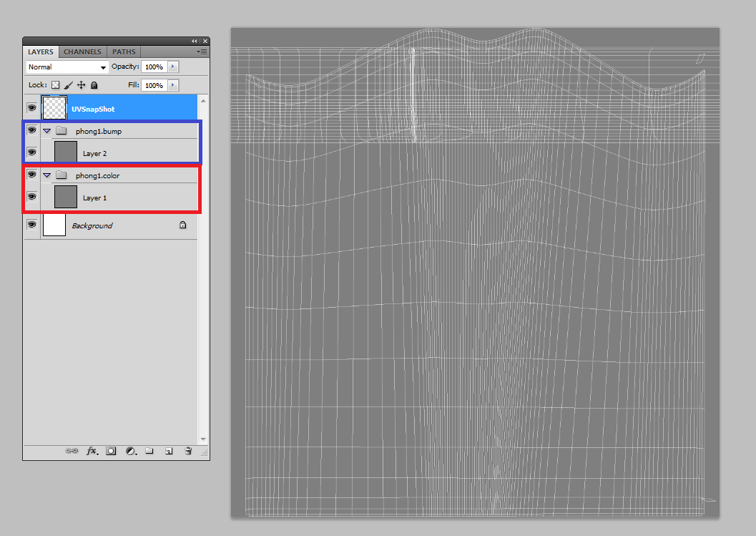
Task: Open the Normal blend mode dropdown
Action: (x=67, y=67)
